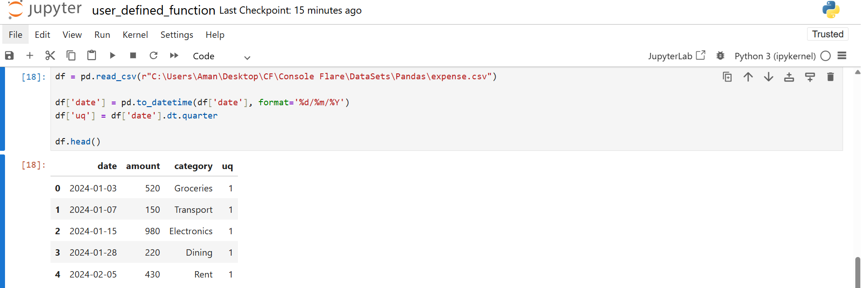Move cell down with down arrow icon

768,77
